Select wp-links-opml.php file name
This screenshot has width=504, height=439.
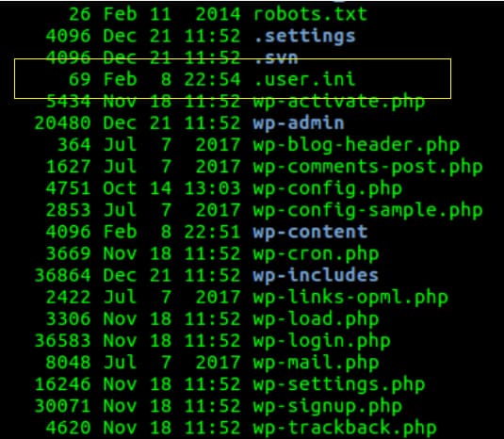click(350, 298)
